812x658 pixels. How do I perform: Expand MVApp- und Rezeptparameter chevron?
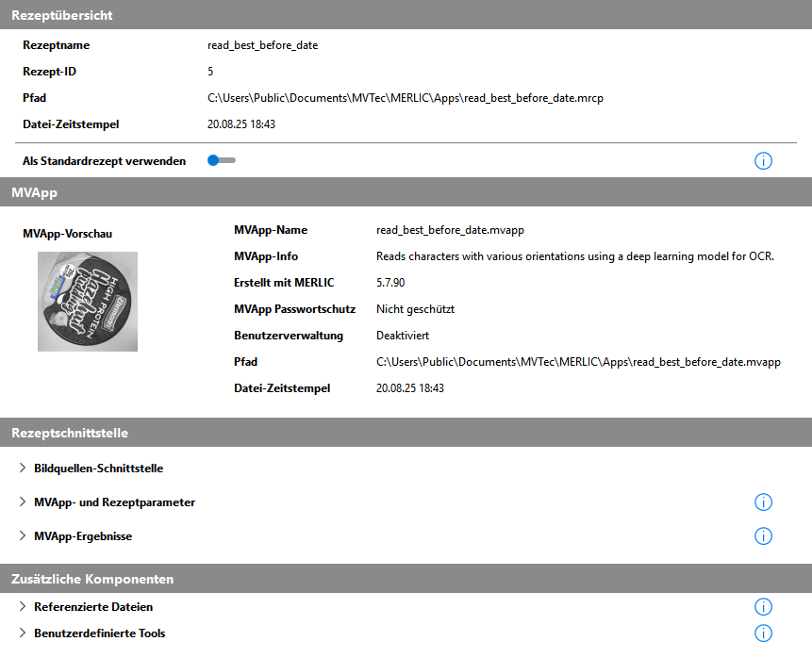click(23, 502)
